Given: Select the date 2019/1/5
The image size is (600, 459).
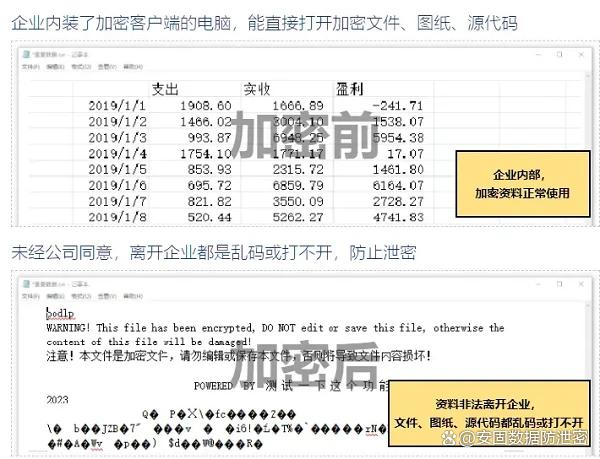Looking at the screenshot, I should pyautogui.click(x=117, y=169).
